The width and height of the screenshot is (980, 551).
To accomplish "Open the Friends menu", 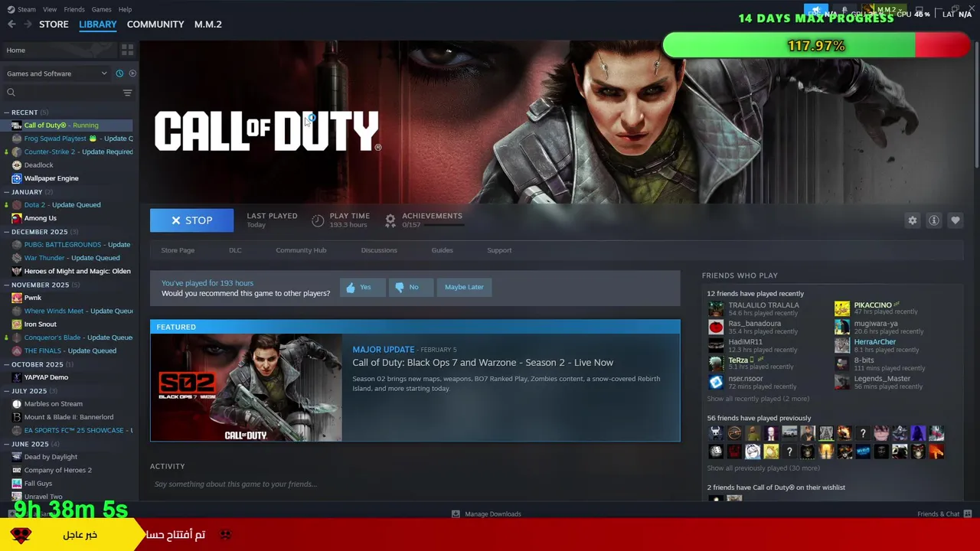I will point(74,9).
